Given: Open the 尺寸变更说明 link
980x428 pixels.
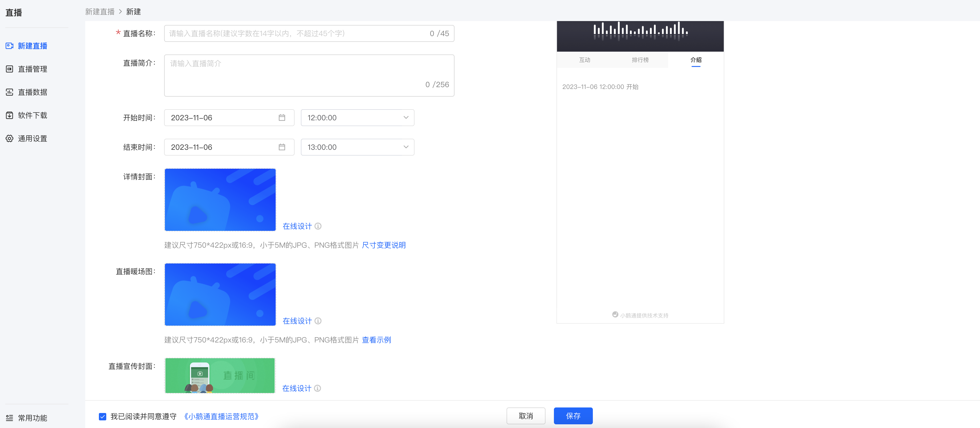Looking at the screenshot, I should pyautogui.click(x=383, y=245).
